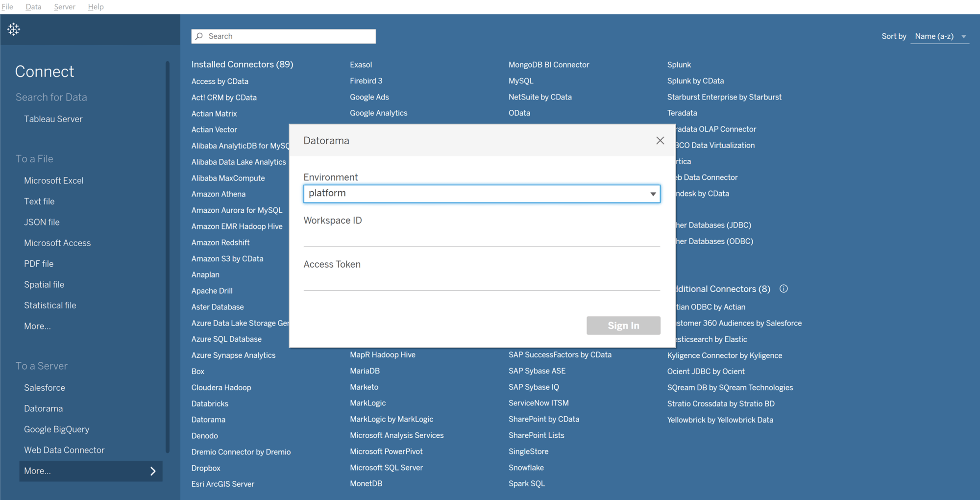The width and height of the screenshot is (980, 500).
Task: Select OData connector
Action: [519, 113]
